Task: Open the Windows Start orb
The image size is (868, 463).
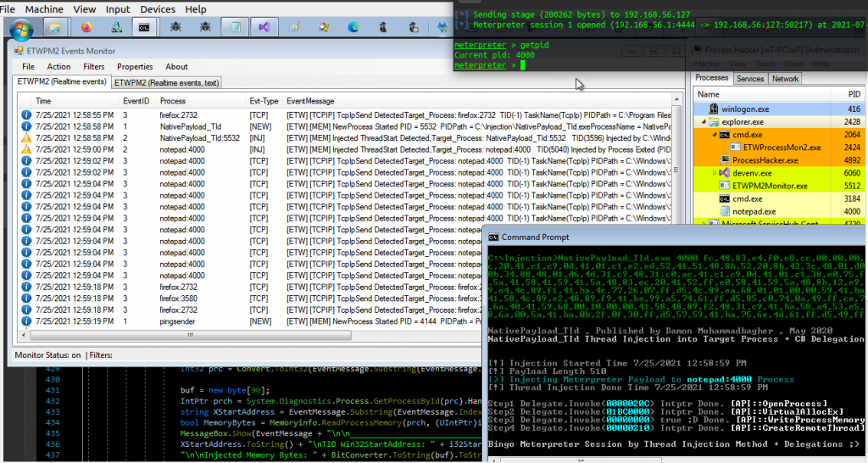Action: 20,30
